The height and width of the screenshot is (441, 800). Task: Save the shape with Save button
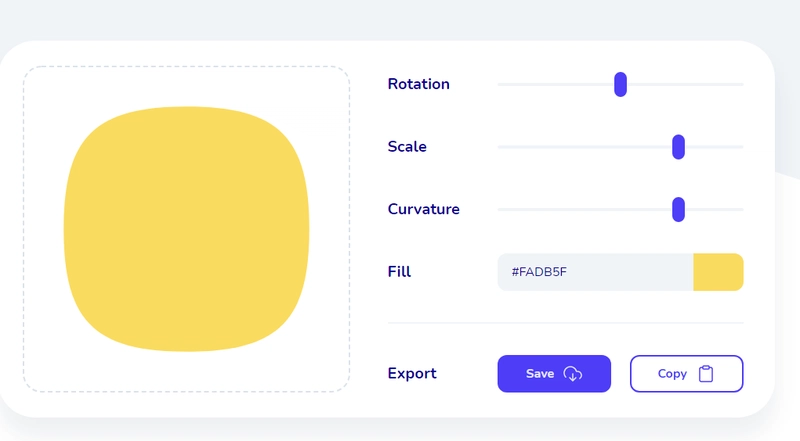(x=554, y=374)
